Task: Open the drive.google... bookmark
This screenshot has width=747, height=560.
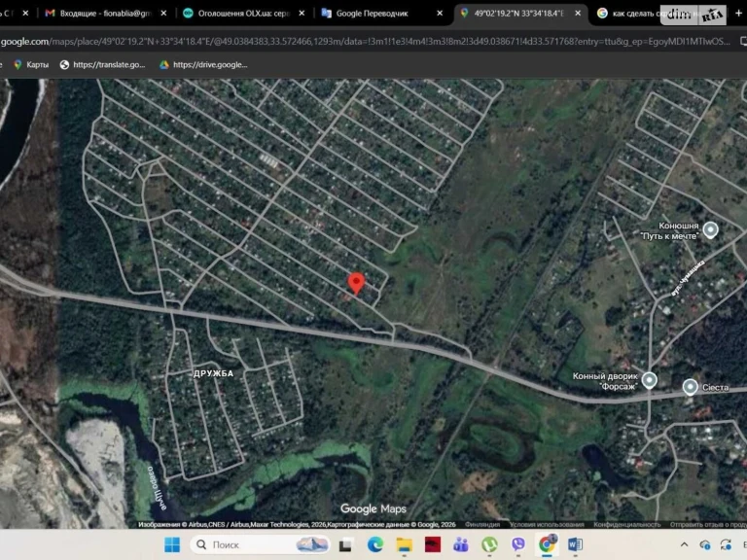Action: (x=203, y=65)
